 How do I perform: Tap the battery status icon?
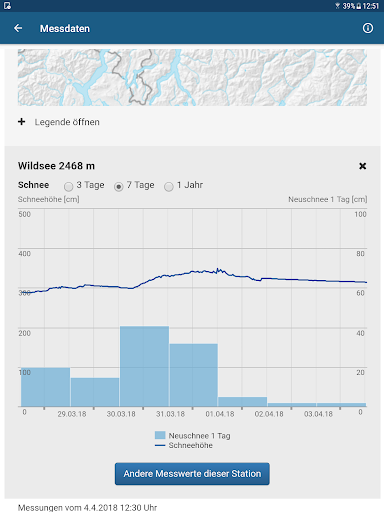[359, 6]
